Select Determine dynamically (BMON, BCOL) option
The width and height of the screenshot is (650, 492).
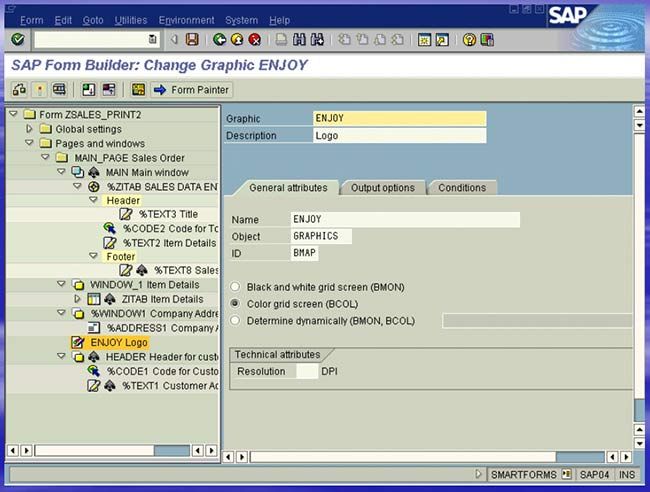tap(235, 320)
